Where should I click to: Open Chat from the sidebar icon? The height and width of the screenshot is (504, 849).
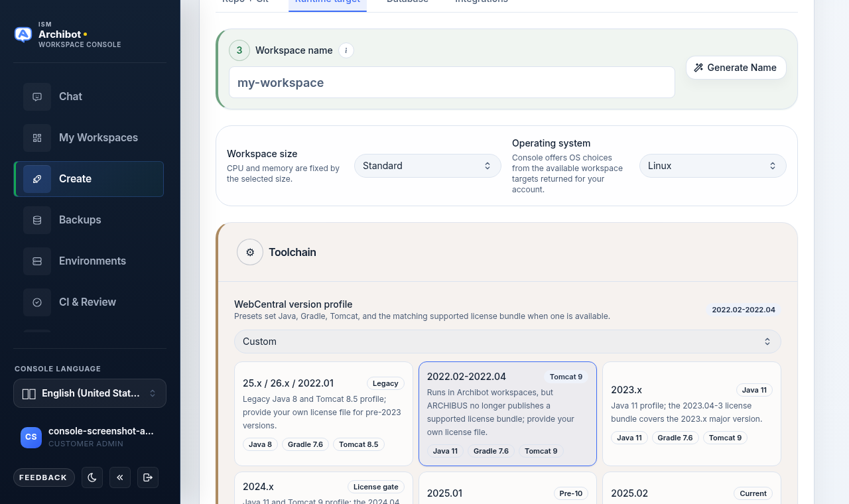coord(37,97)
